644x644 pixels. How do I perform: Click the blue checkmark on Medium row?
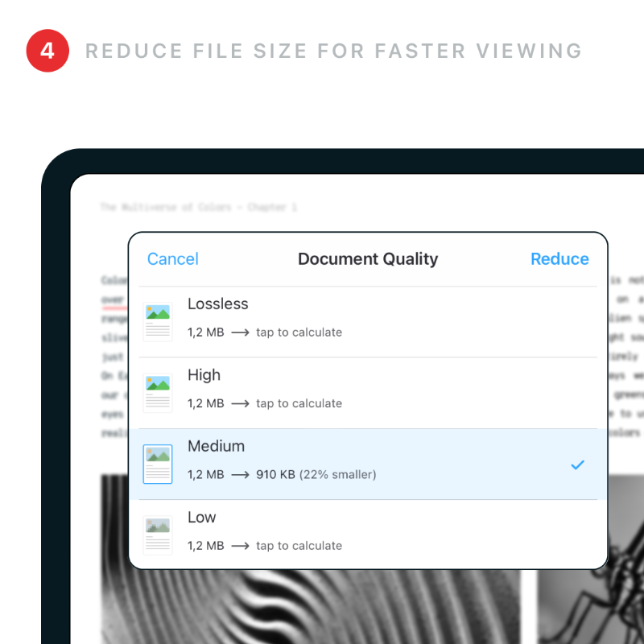coord(577,465)
